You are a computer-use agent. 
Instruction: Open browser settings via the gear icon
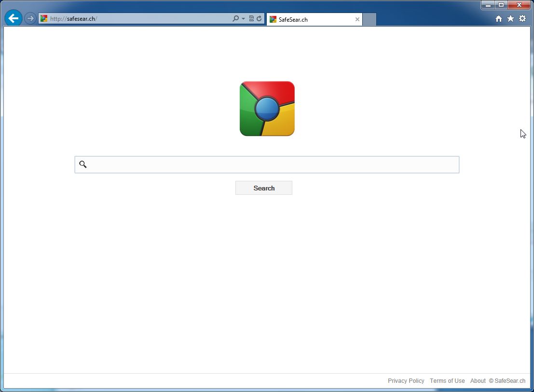[522, 18]
